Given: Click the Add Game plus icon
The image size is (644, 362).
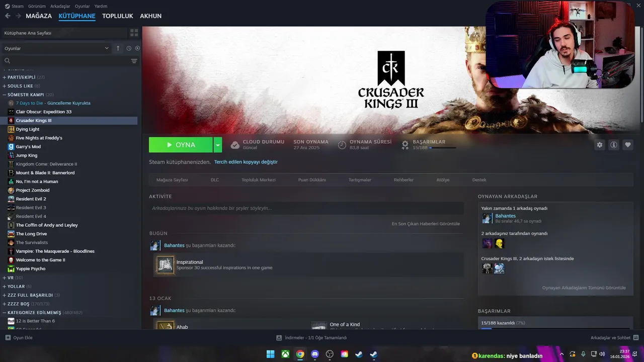Looking at the screenshot, I should click(x=8, y=338).
